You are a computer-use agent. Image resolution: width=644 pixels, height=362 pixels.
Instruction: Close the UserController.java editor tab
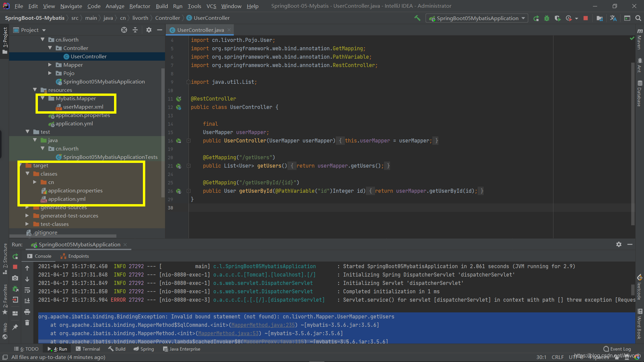229,30
